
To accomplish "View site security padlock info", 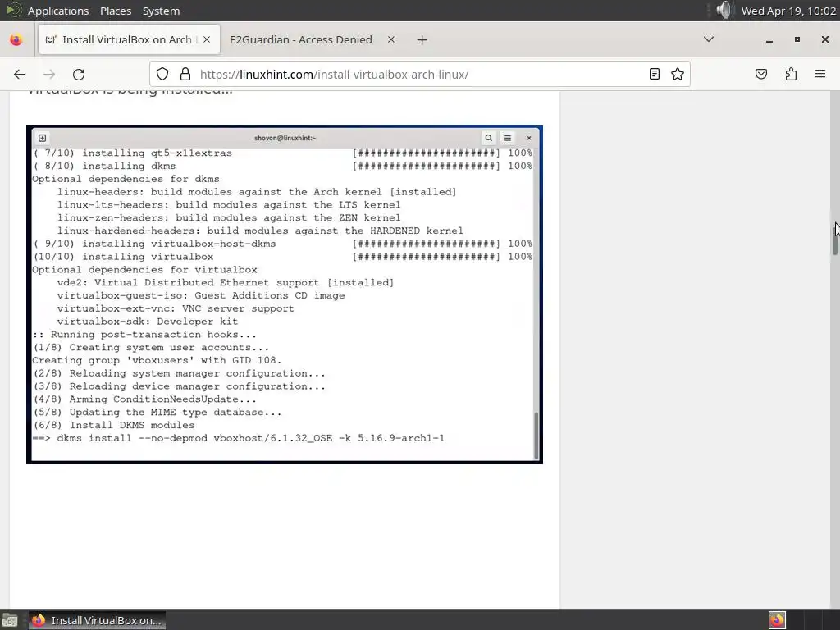I will [185, 74].
